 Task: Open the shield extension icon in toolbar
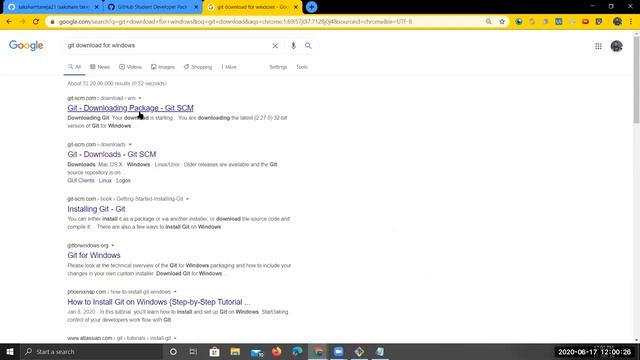tap(599, 22)
